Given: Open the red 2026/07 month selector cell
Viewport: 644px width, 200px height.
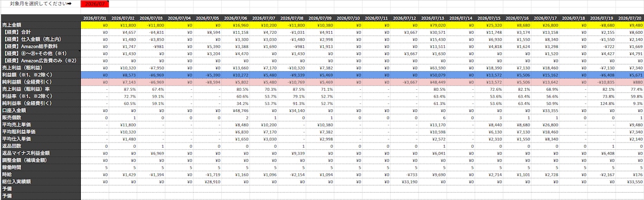Looking at the screenshot, I should tap(95, 4).
